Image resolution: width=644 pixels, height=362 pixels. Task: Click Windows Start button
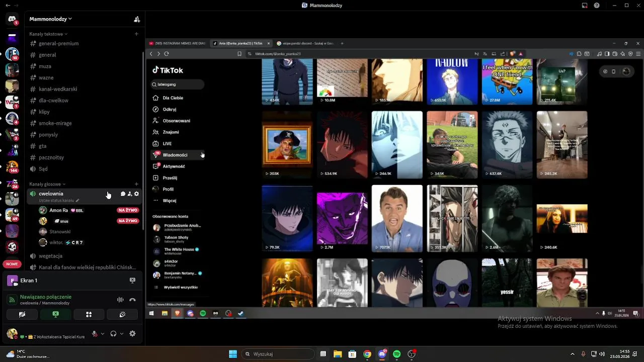click(233, 354)
